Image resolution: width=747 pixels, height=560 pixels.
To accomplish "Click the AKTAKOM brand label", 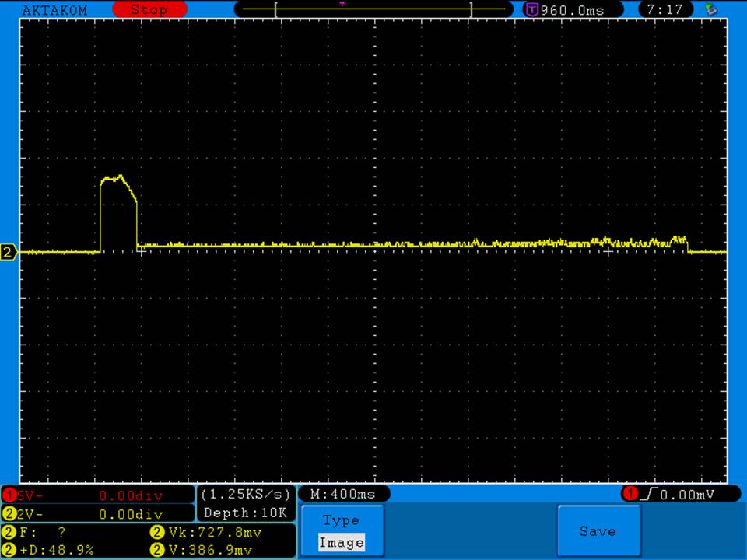I will click(x=55, y=10).
